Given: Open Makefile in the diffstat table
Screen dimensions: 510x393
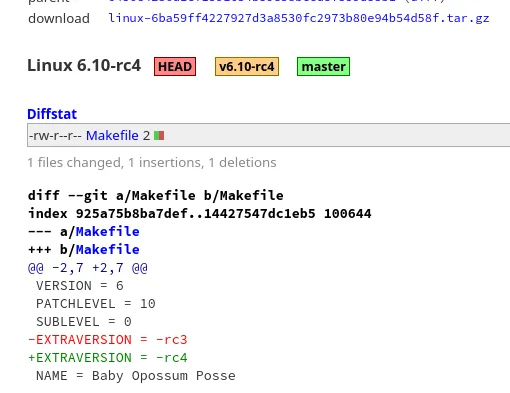Looking at the screenshot, I should pyautogui.click(x=112, y=136).
